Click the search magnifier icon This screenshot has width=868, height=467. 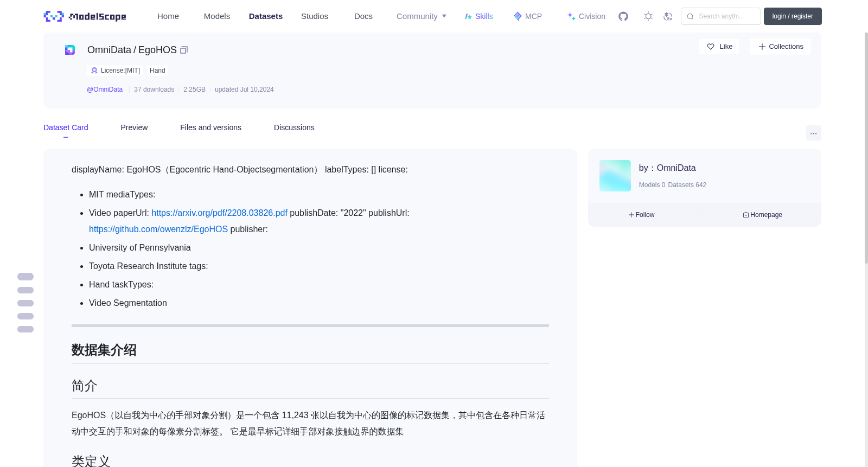[x=690, y=16]
